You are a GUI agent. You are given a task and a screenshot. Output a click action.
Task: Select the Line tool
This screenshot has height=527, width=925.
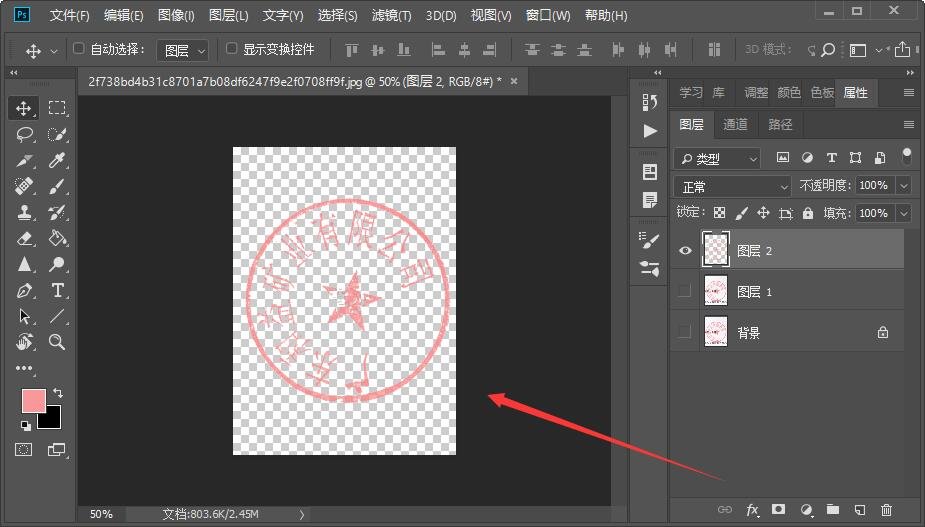(57, 316)
